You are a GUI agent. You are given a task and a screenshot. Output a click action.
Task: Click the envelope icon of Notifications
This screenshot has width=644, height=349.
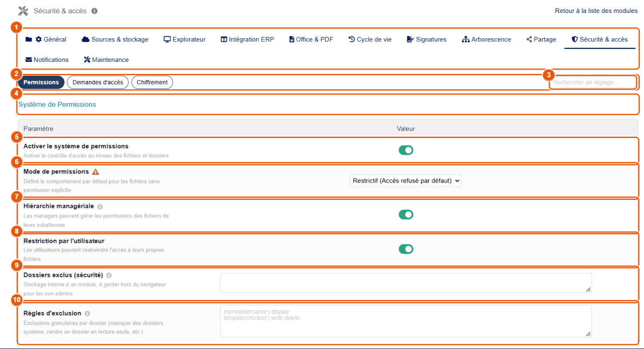click(29, 60)
